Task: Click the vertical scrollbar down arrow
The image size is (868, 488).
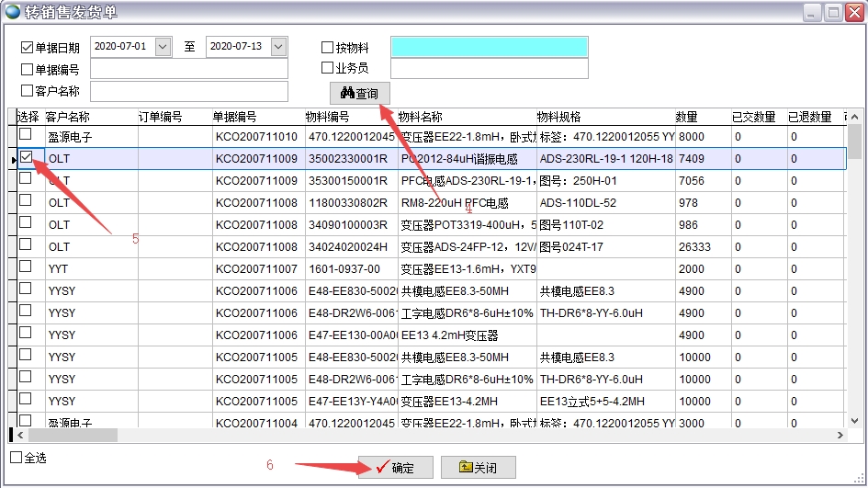Action: (x=854, y=421)
